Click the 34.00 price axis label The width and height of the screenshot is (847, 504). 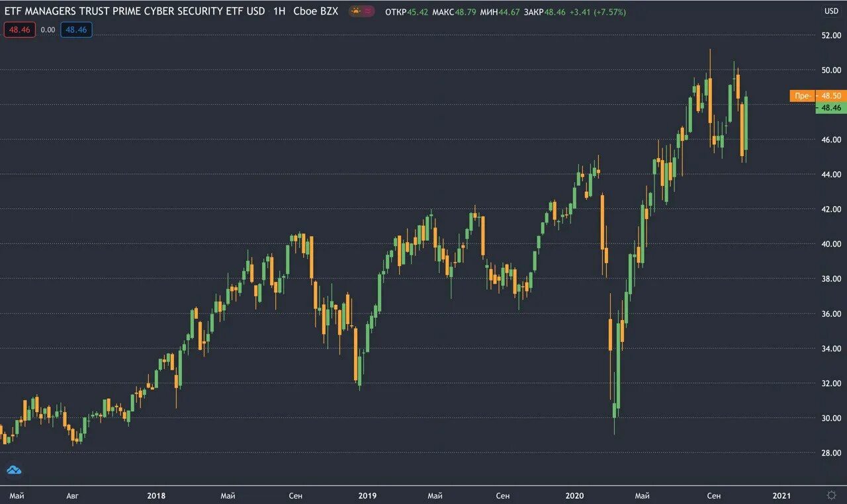(830, 349)
